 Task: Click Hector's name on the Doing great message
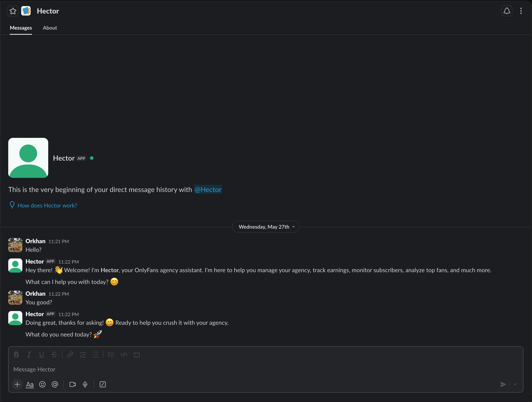[x=35, y=314]
